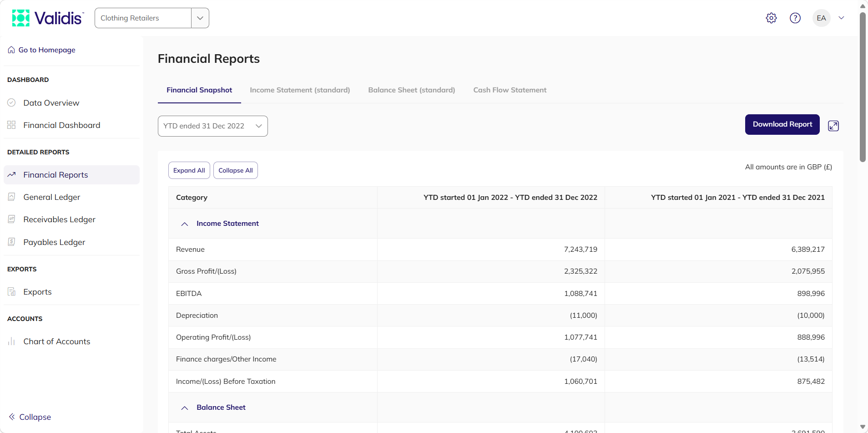Expand the user account chevron
Viewport: 868px width, 433px height.
click(842, 18)
